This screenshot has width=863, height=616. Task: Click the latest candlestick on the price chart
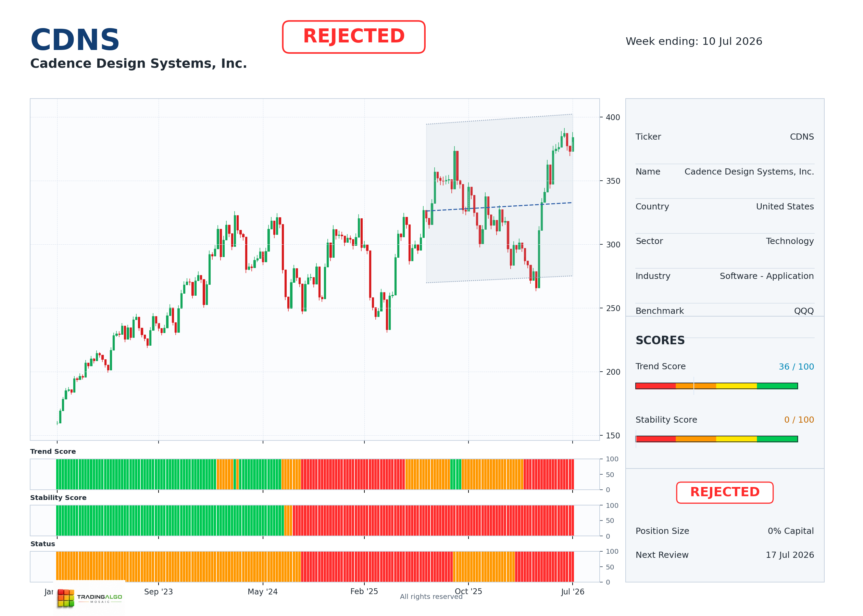[573, 144]
